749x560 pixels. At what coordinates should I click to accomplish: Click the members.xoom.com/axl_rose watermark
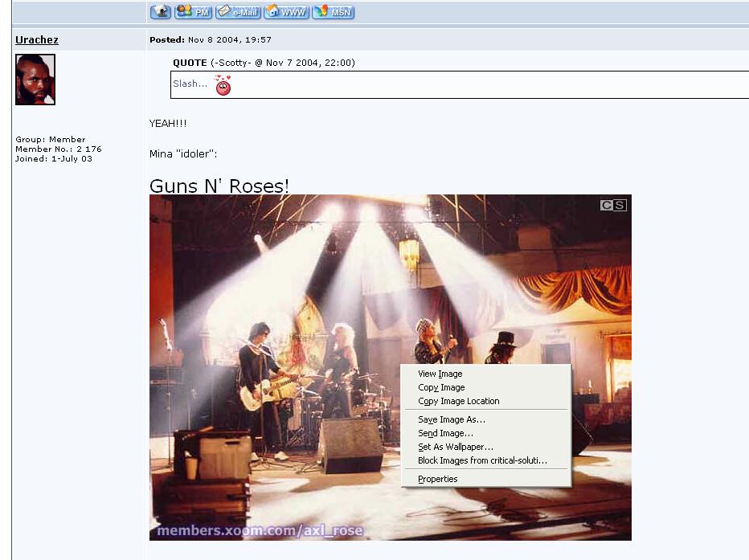point(260,530)
